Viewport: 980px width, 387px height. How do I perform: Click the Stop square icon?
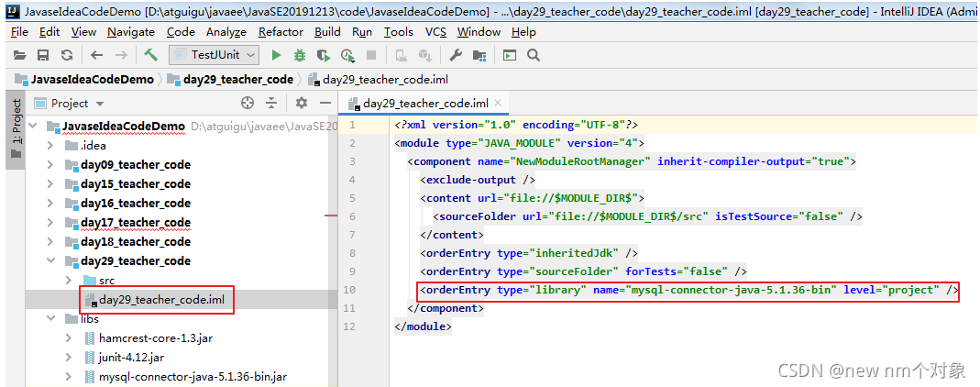coord(371,55)
